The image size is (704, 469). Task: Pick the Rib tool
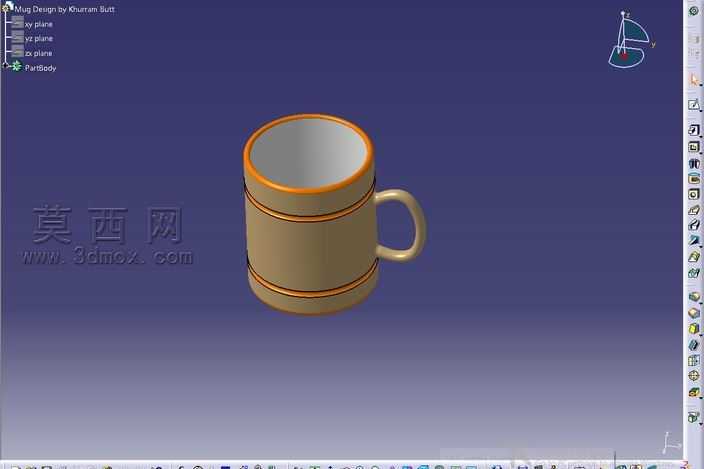point(694,210)
